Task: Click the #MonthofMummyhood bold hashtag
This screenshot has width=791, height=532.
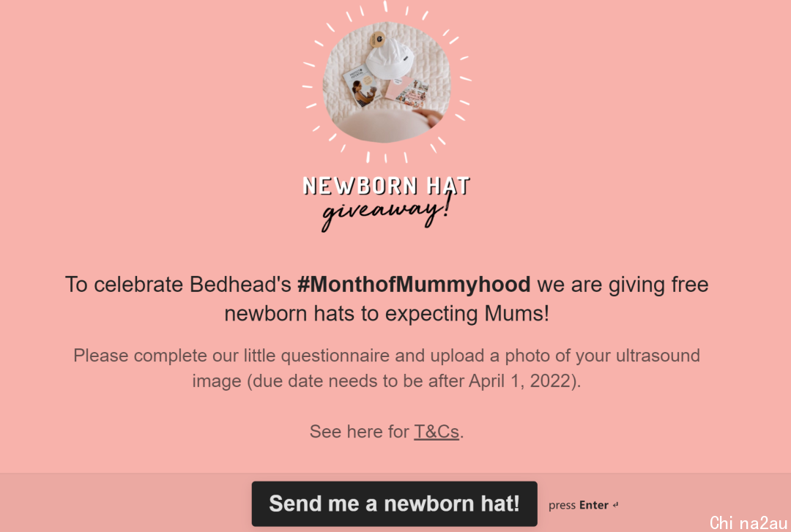Action: pyautogui.click(x=414, y=285)
